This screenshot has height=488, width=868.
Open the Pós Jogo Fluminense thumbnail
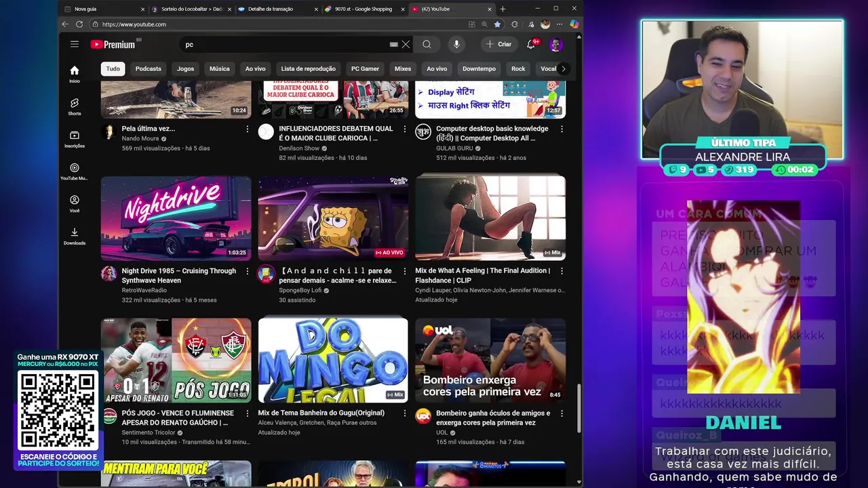[176, 361]
